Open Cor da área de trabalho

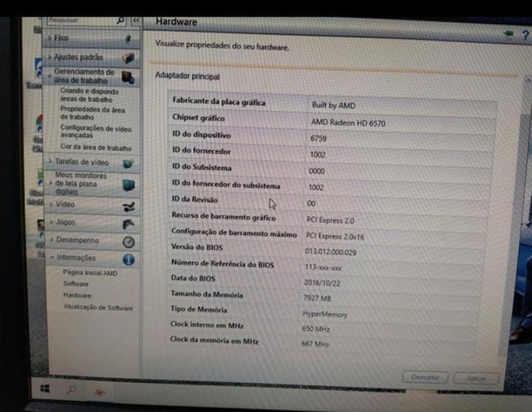pos(96,148)
